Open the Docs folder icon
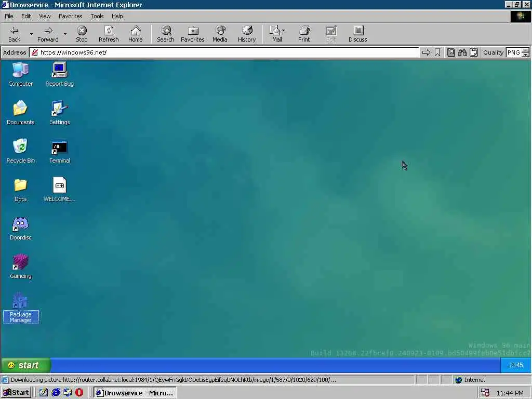The height and width of the screenshot is (399, 532). [20, 190]
